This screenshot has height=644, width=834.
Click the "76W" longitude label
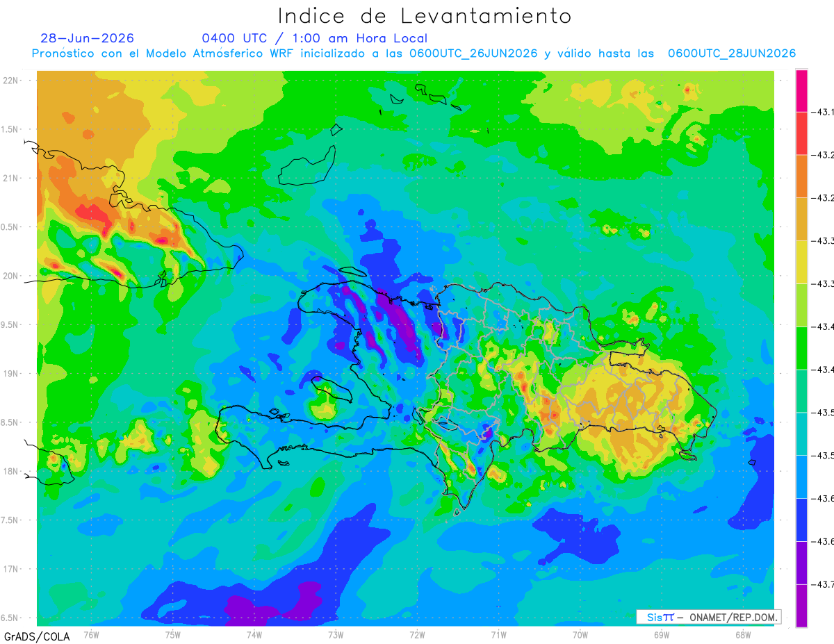[91, 634]
